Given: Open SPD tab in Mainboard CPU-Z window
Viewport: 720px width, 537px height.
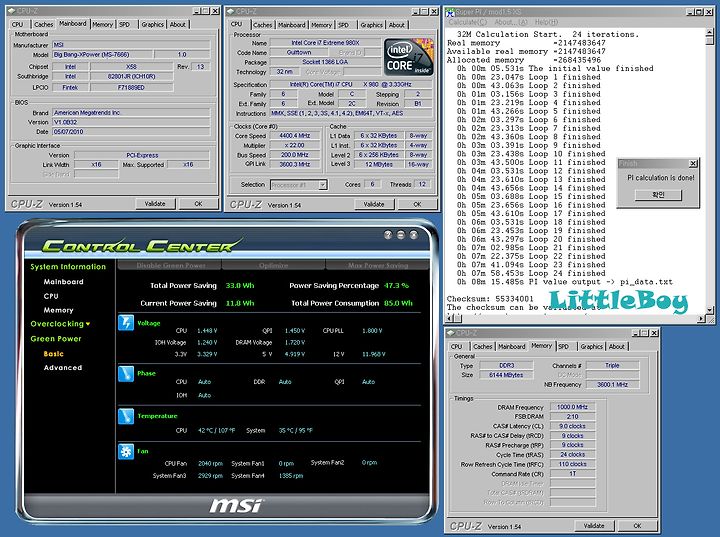Looking at the screenshot, I should pyautogui.click(x=124, y=24).
